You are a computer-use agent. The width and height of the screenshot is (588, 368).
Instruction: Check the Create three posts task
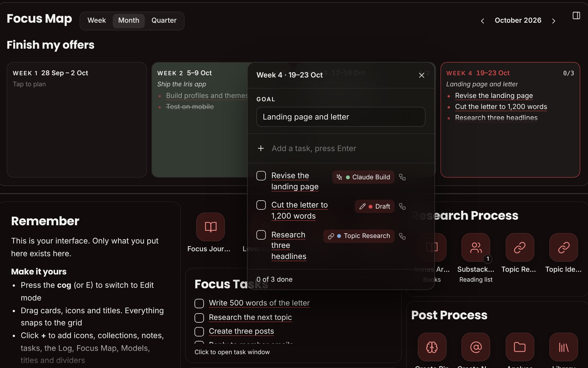coord(199,332)
